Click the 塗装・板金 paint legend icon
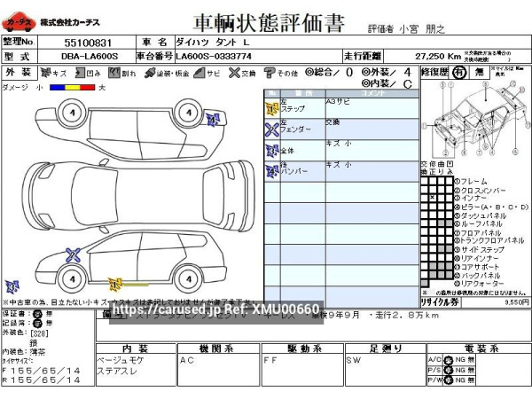 149,73
